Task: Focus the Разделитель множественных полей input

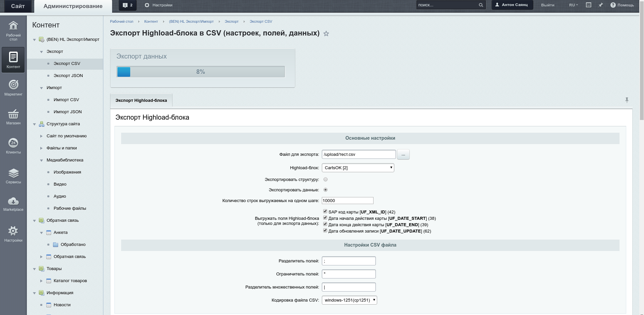Action: [x=349, y=287]
